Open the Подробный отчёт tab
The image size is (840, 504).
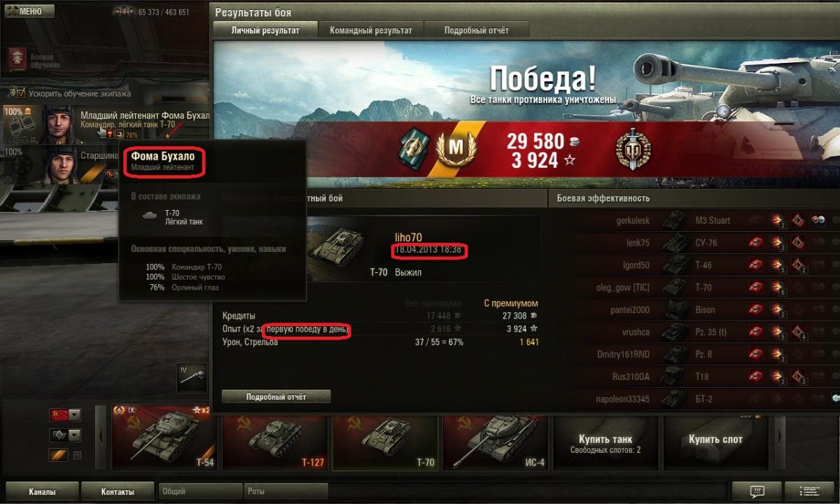pyautogui.click(x=477, y=30)
